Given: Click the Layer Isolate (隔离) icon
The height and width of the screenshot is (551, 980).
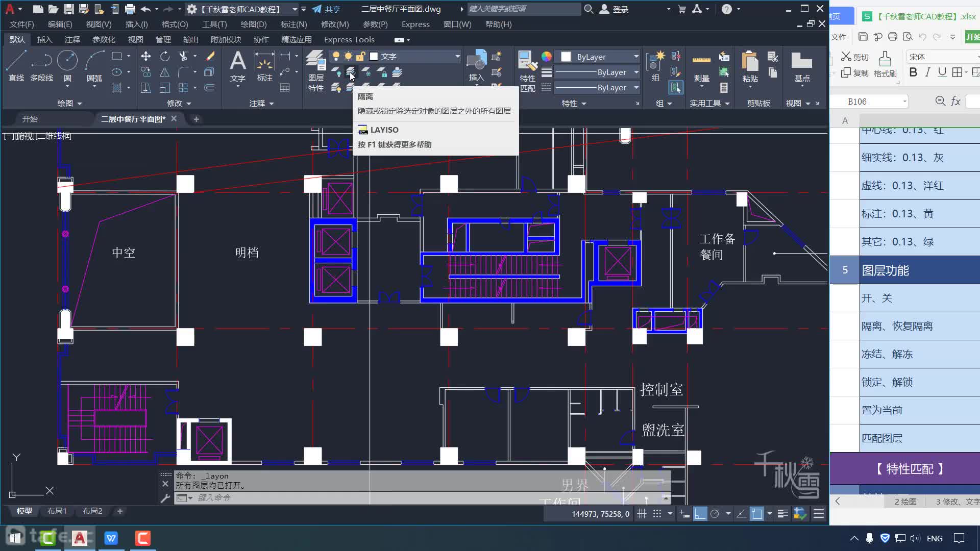Looking at the screenshot, I should 351,72.
